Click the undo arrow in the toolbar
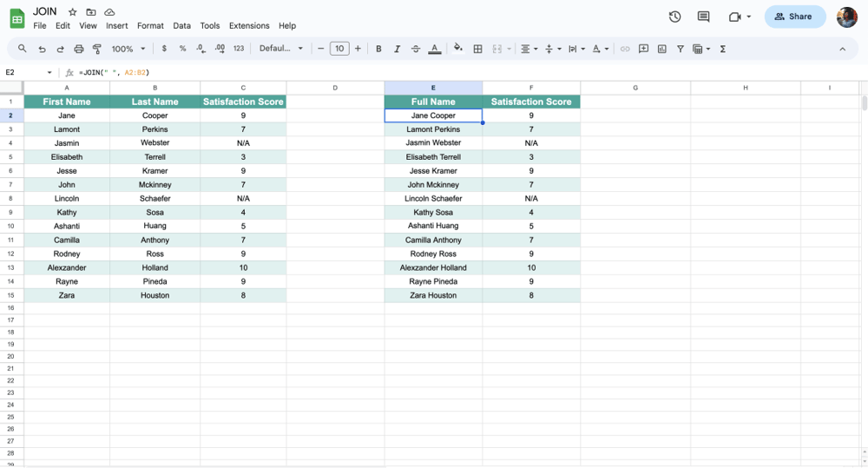 [x=42, y=49]
